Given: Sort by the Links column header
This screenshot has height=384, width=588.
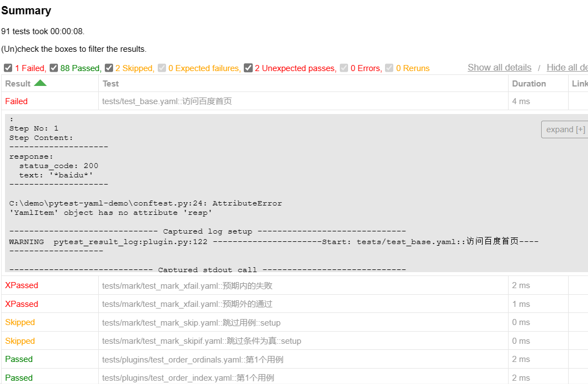Looking at the screenshot, I should coord(579,84).
